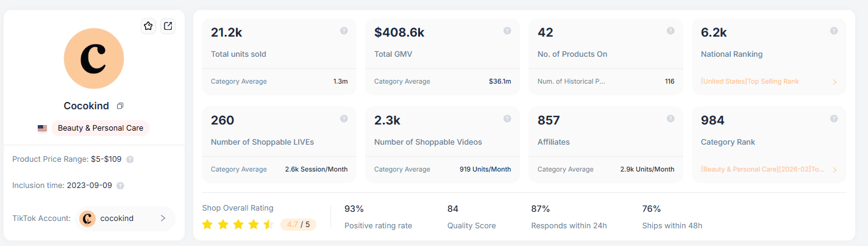Click the 116 historical products value

click(x=669, y=81)
